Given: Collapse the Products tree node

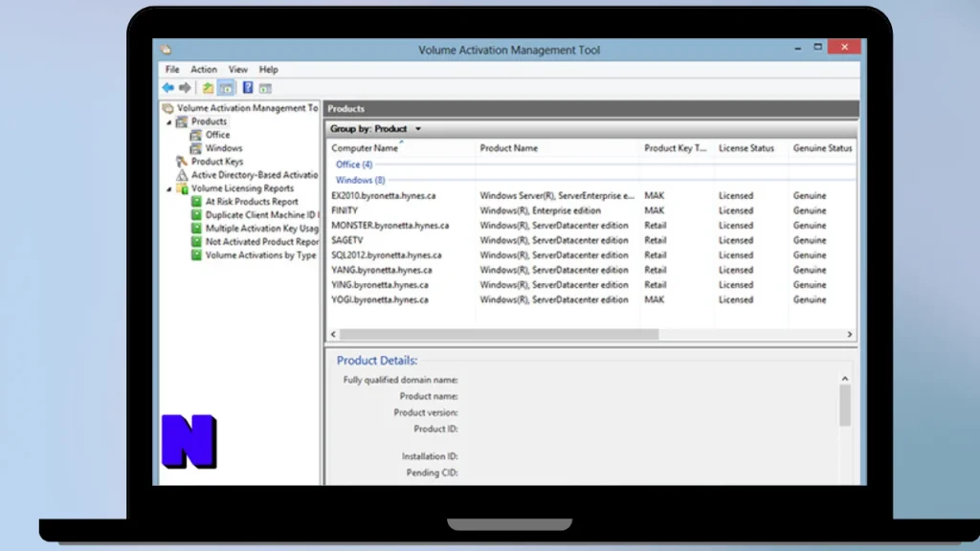Looking at the screenshot, I should [168, 122].
